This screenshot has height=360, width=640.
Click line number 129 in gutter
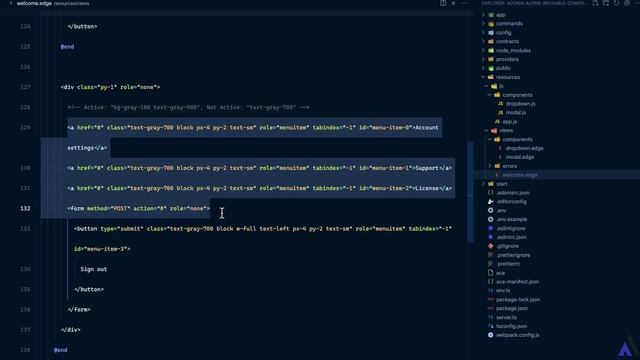tap(25, 128)
